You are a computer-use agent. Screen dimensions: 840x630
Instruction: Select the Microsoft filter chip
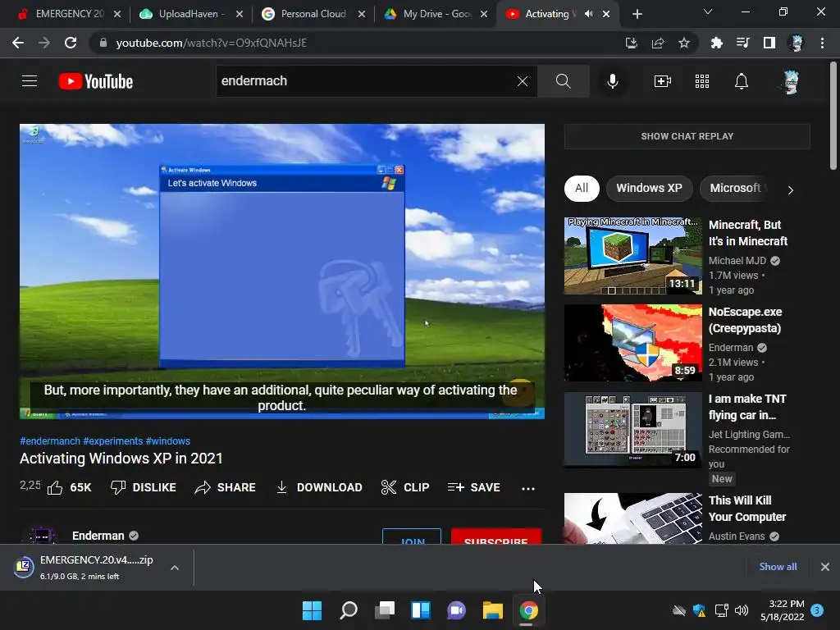click(734, 188)
